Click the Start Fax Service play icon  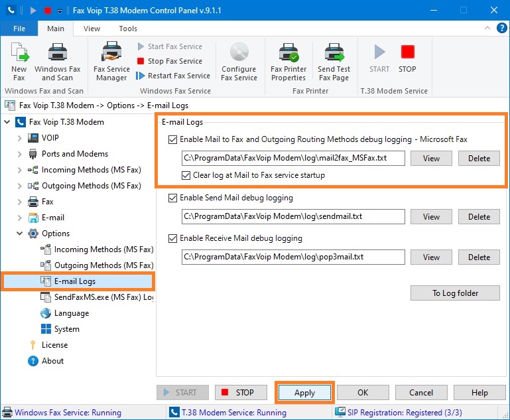[141, 46]
